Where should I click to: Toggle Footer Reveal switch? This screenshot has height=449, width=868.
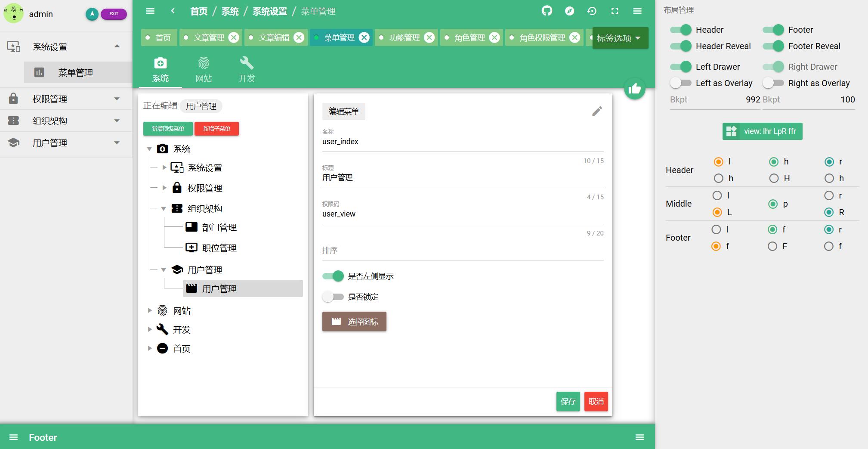point(773,46)
